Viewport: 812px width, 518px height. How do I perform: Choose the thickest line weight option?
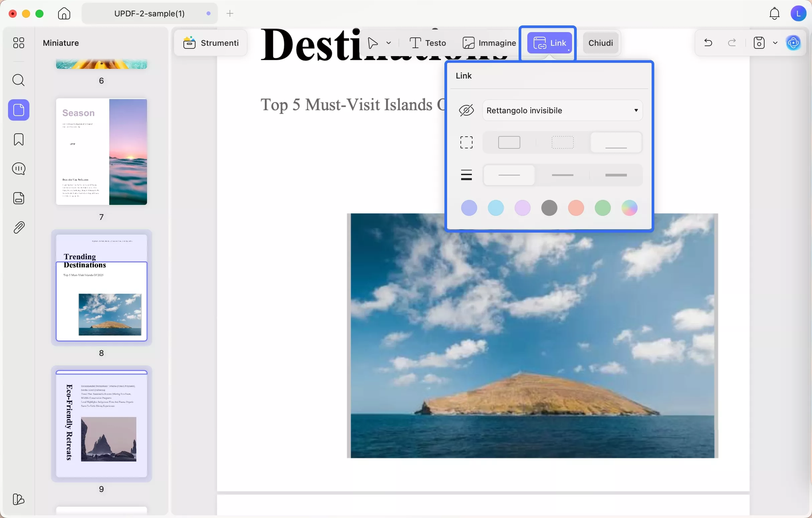point(616,175)
